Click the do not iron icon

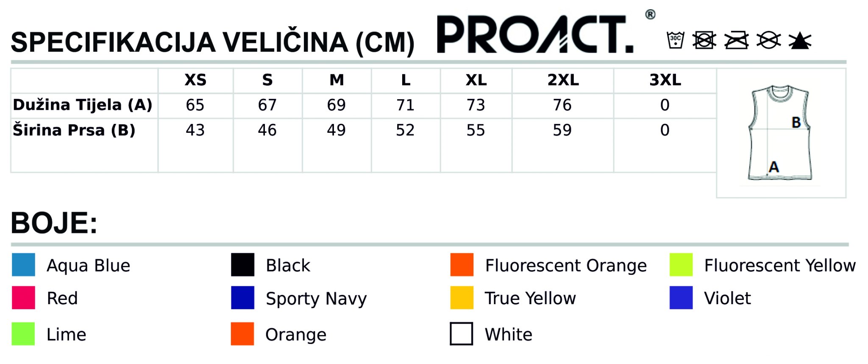(737, 40)
